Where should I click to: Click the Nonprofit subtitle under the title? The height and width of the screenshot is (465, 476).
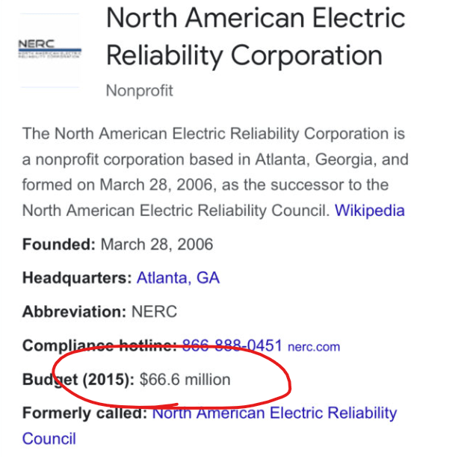[x=139, y=91]
